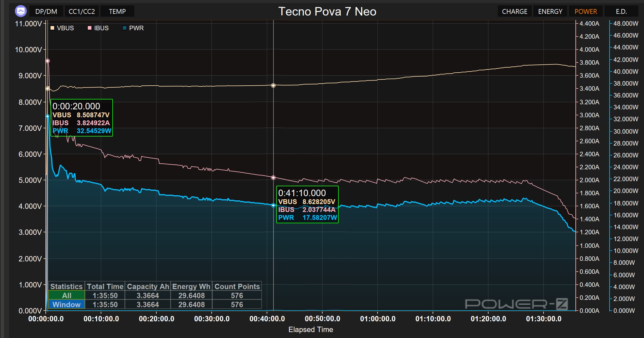
Task: Click the POWER-Z watermark logo
Action: point(516,304)
